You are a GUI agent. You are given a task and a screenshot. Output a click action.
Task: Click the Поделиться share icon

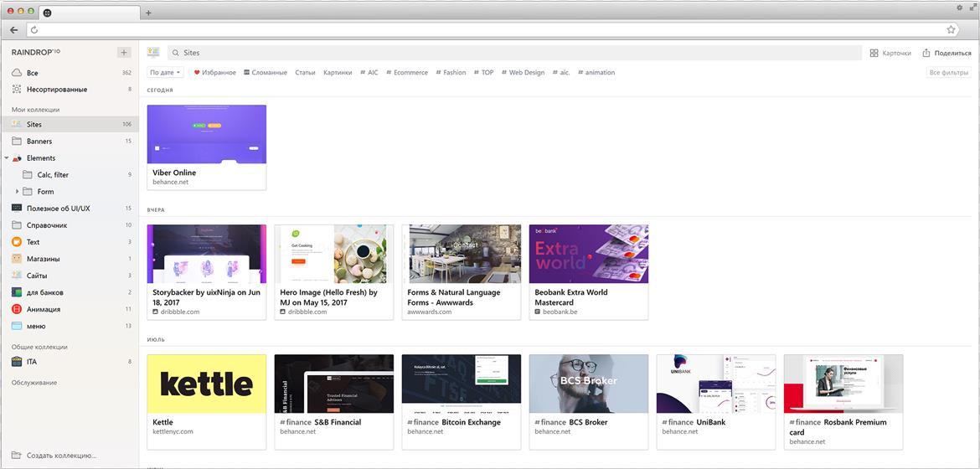click(x=927, y=53)
